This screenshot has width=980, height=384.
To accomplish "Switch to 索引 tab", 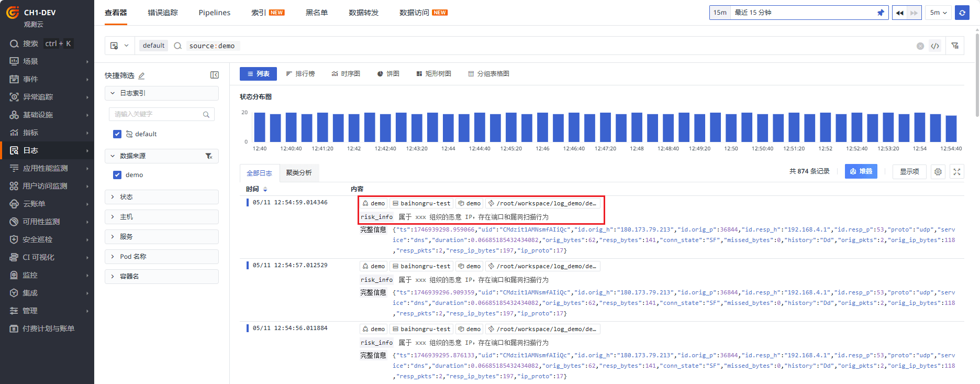I will pyautogui.click(x=268, y=13).
